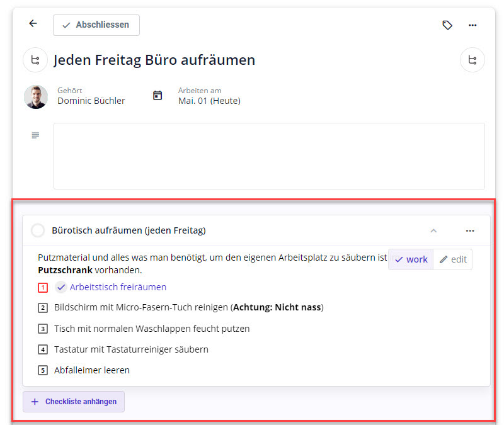Go back using the arrow icon
Screen dimensions: 504x425
click(x=32, y=23)
